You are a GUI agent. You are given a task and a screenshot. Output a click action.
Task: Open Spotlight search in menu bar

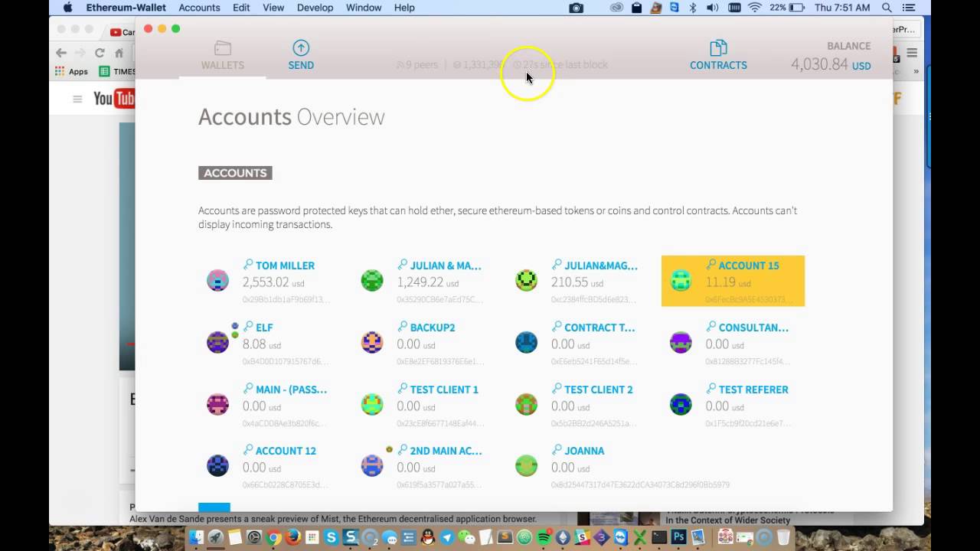pyautogui.click(x=887, y=8)
